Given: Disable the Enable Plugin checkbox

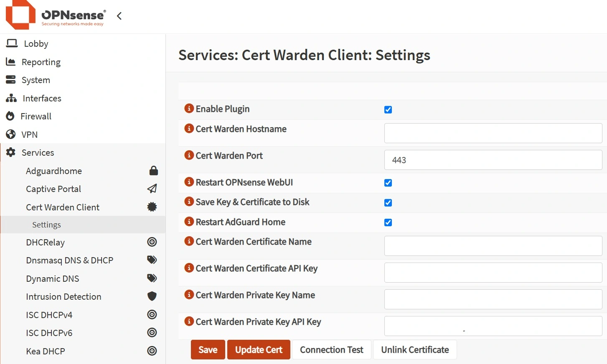Looking at the screenshot, I should (388, 109).
